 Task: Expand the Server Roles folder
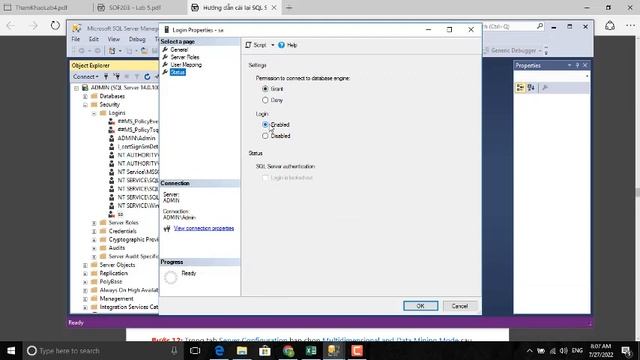[x=94, y=223]
